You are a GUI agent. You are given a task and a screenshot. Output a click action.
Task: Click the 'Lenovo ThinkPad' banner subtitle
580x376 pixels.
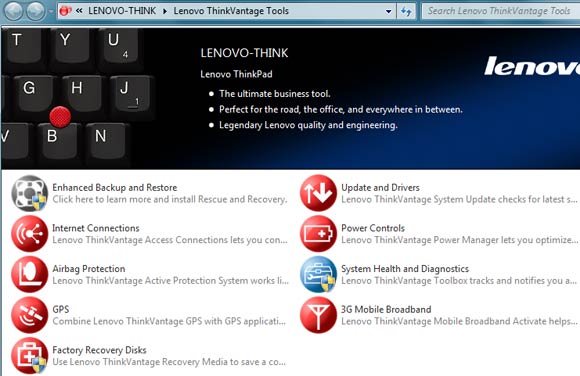coord(236,74)
